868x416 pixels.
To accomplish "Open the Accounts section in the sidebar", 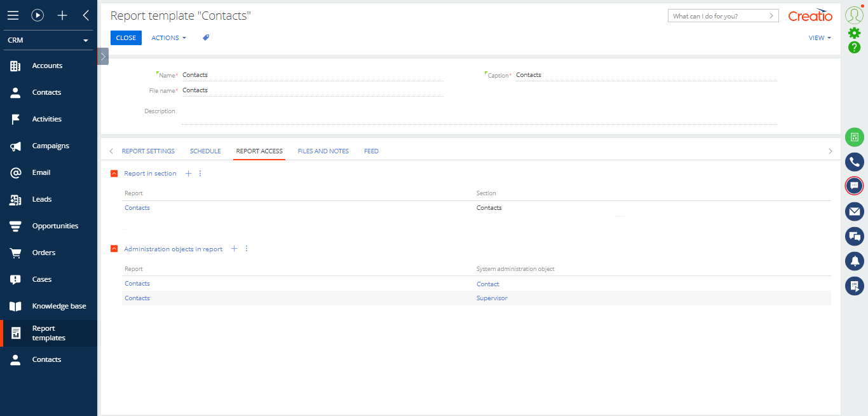I will (48, 66).
